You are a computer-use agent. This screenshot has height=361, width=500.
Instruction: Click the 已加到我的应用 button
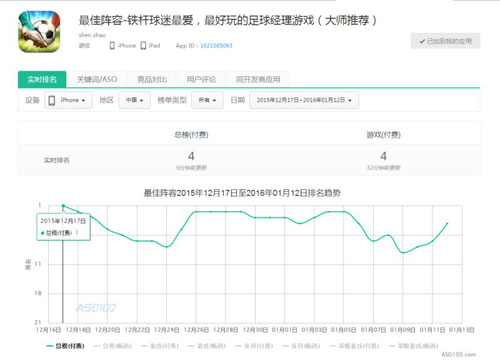[445, 41]
